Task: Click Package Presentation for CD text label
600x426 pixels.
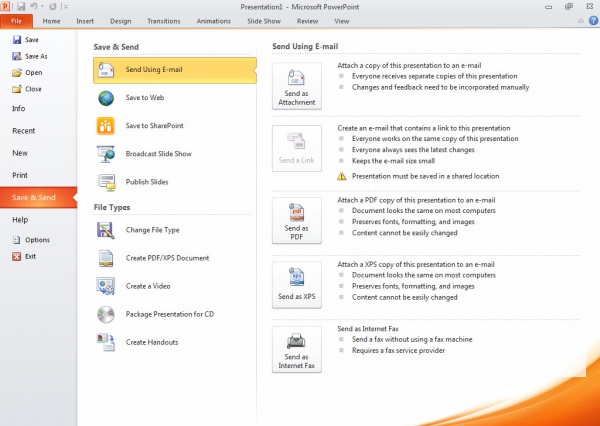Action: click(170, 314)
